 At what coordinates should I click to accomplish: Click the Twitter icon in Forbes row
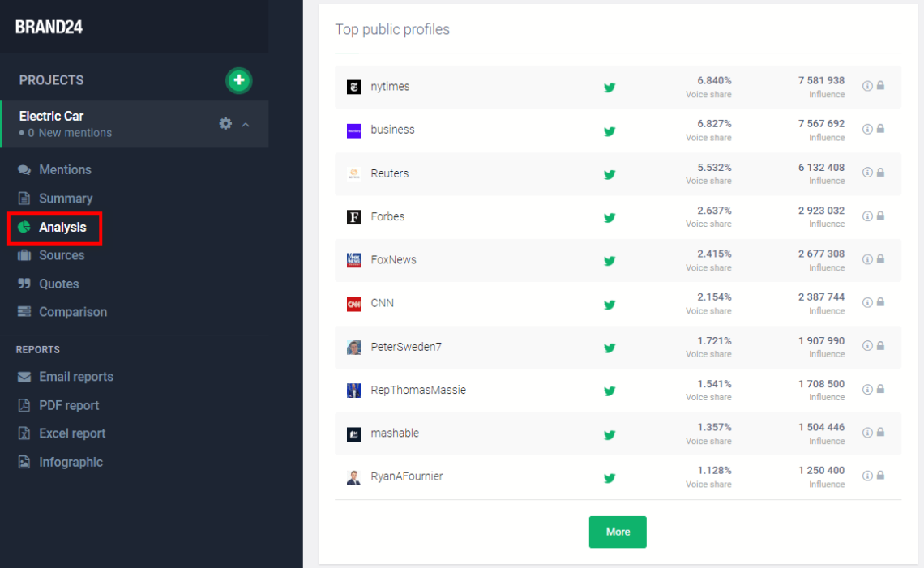pyautogui.click(x=610, y=218)
